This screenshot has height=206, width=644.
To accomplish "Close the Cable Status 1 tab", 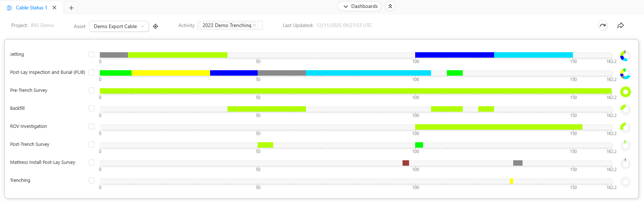I will 54,8.
